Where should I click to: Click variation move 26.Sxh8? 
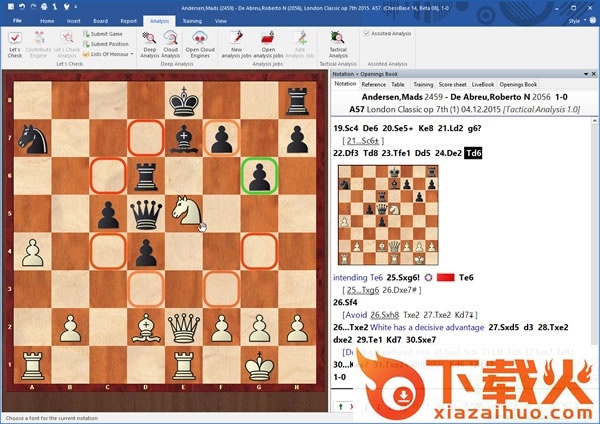[385, 315]
